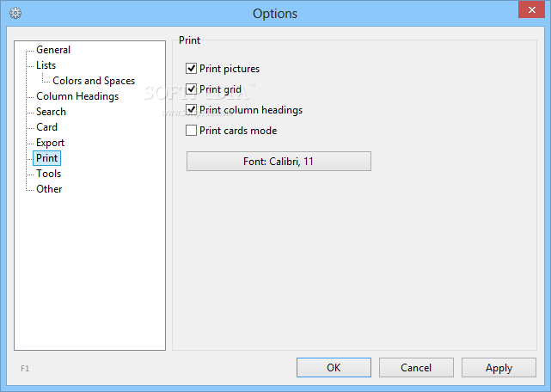The image size is (551, 392).
Task: Click the gear icon in title bar
Action: coord(15,13)
